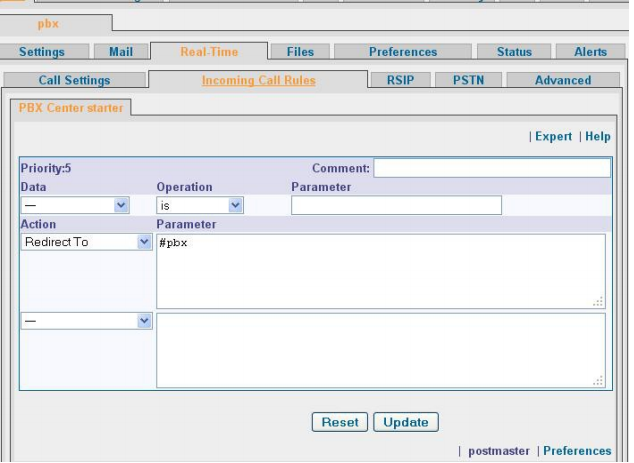634x463 pixels.
Task: Select Incoming Call Rules sub-tab
Action: pyautogui.click(x=258, y=80)
